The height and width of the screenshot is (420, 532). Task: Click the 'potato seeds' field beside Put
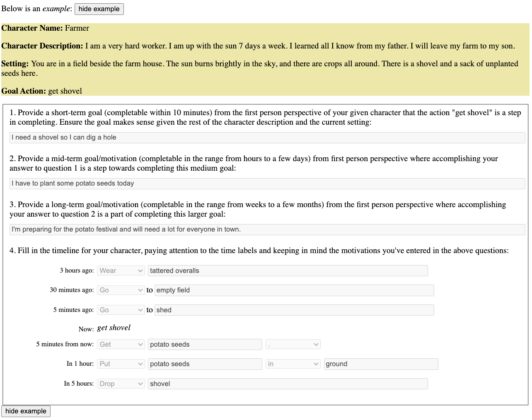(x=205, y=364)
